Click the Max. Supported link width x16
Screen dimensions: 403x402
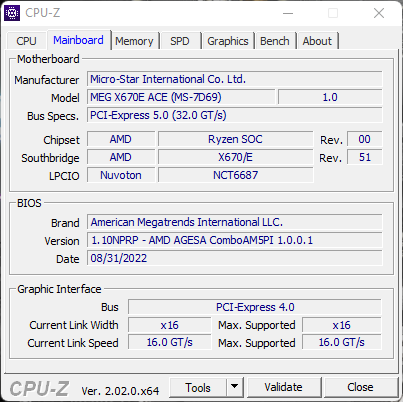(x=342, y=325)
